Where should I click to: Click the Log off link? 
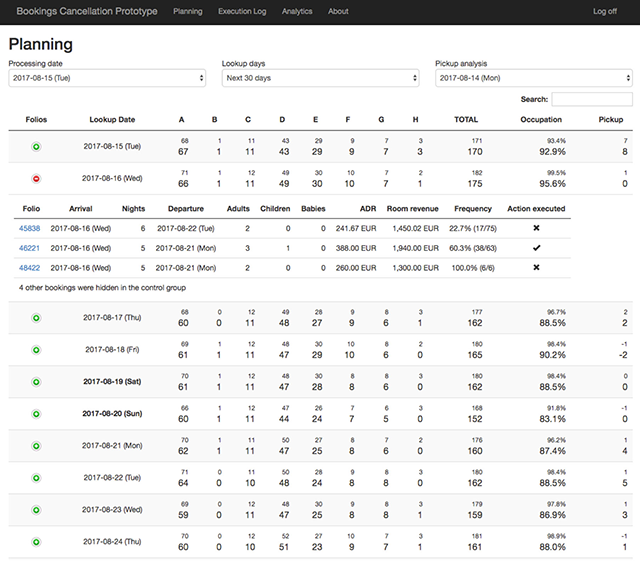tap(605, 12)
